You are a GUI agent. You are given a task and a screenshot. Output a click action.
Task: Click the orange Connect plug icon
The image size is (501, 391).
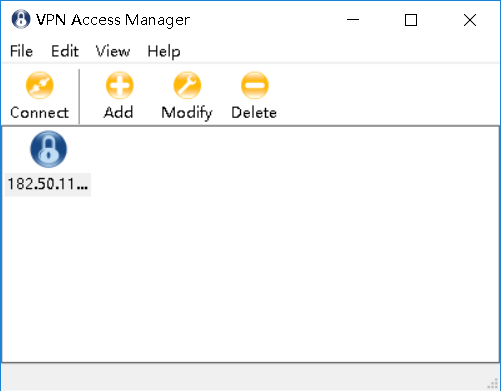coord(40,85)
